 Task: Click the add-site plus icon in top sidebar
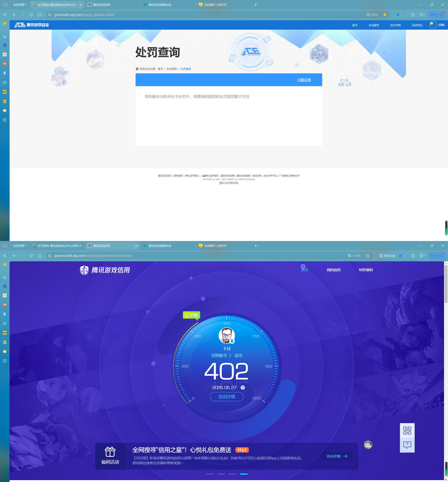(x=5, y=120)
